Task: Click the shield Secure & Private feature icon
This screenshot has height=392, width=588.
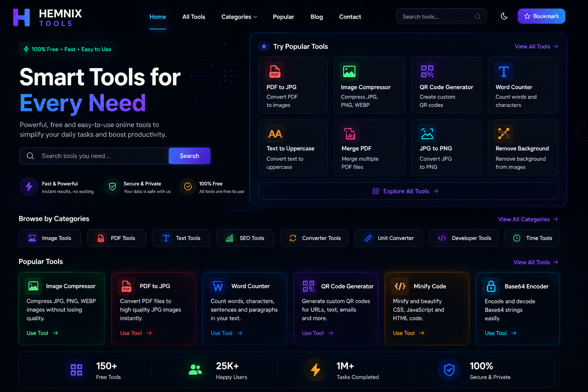Action: point(112,186)
